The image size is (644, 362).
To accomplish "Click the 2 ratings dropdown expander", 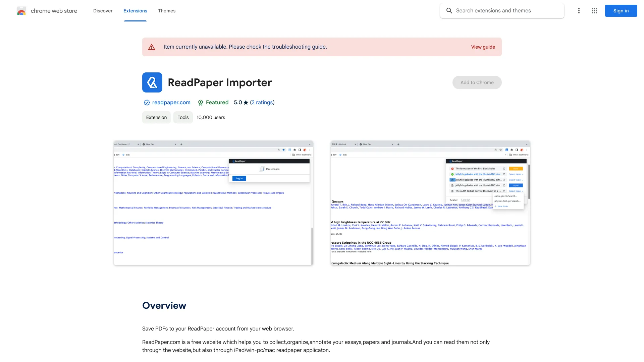I will click(261, 102).
